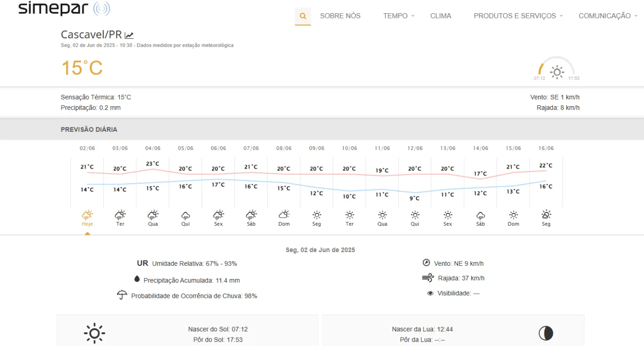The image size is (644, 346).
Task: Click the Simepar logo
Action: [64, 8]
